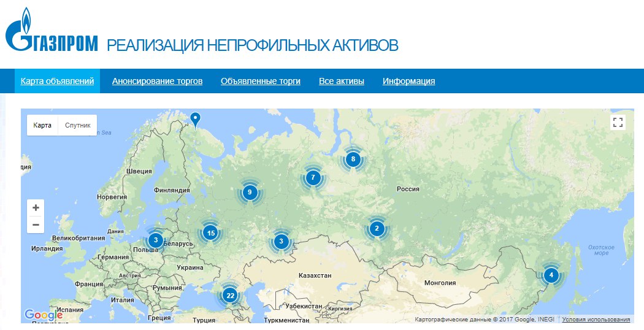The image size is (644, 330).
Task: Open the cluster marker with 4
Action: [551, 275]
